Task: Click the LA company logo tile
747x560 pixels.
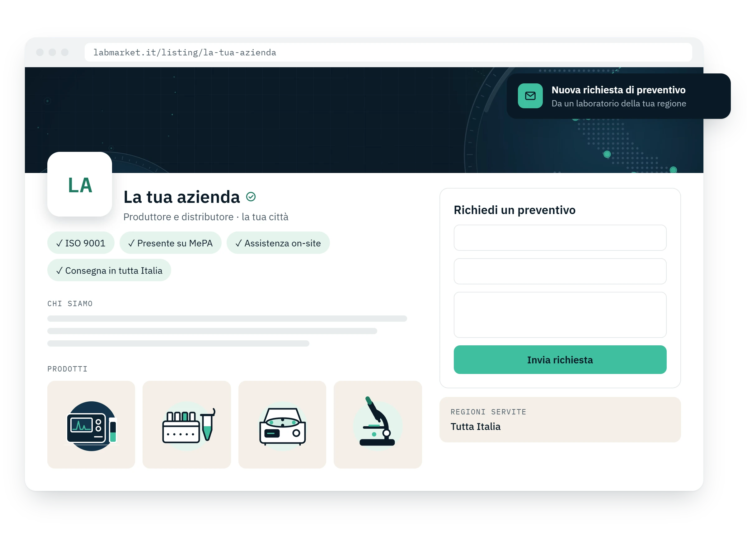Action: (x=80, y=184)
